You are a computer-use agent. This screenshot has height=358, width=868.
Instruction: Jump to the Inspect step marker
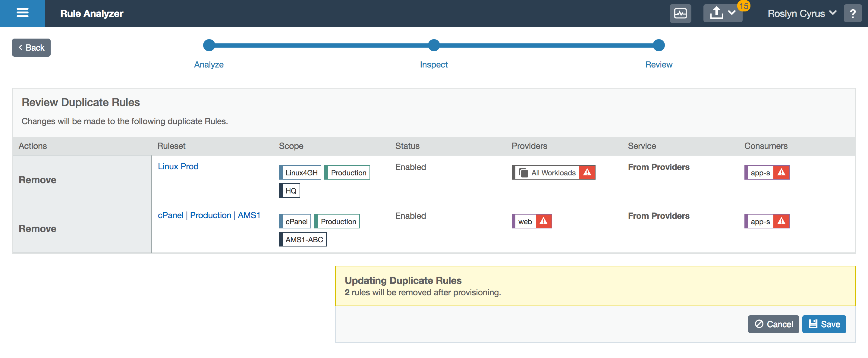coord(434,45)
